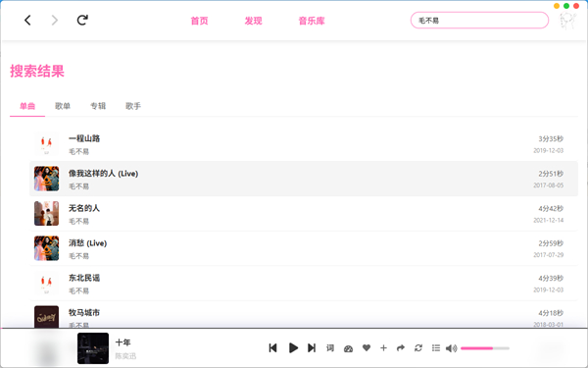588x368 pixels.
Task: Go back with the left arrow
Action: pyautogui.click(x=27, y=21)
